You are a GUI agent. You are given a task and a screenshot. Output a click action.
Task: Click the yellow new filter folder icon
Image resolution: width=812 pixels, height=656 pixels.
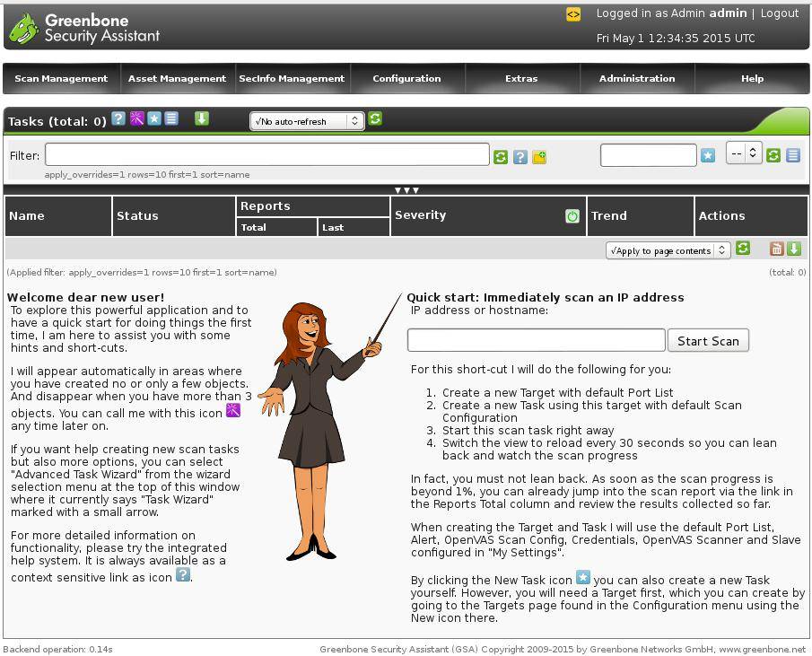[539, 157]
